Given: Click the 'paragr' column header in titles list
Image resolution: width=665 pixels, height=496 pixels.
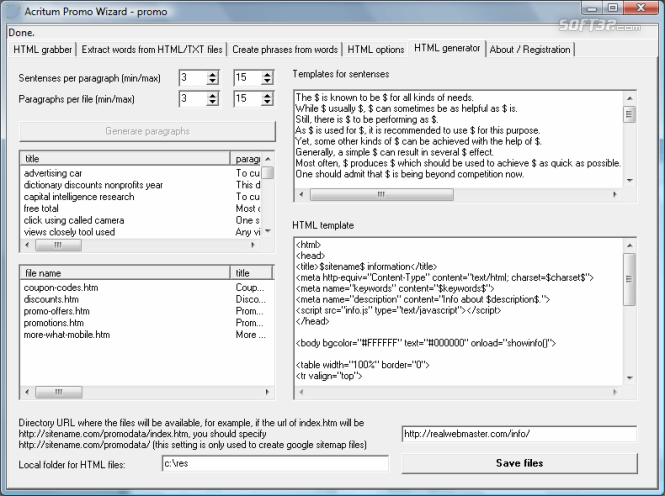Looking at the screenshot, I should 248,159.
